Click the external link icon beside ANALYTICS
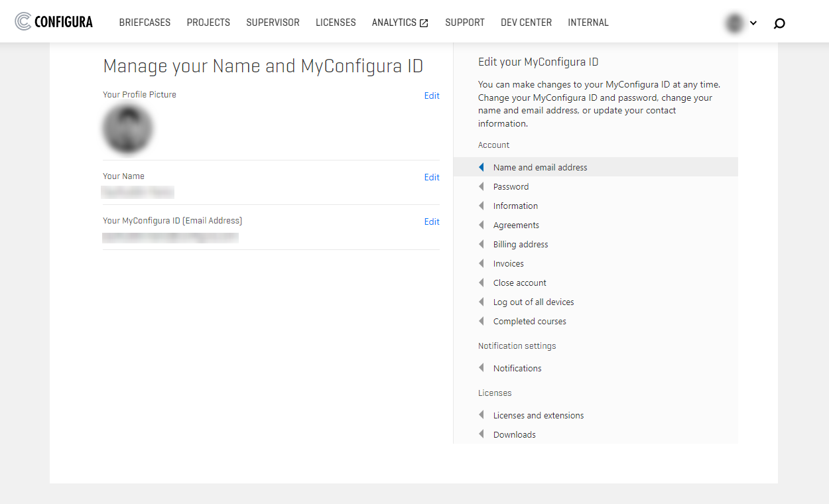829x504 pixels. pos(423,21)
